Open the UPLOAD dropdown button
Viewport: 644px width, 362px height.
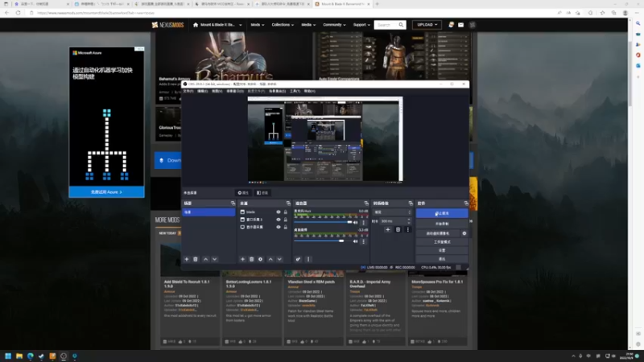click(427, 25)
